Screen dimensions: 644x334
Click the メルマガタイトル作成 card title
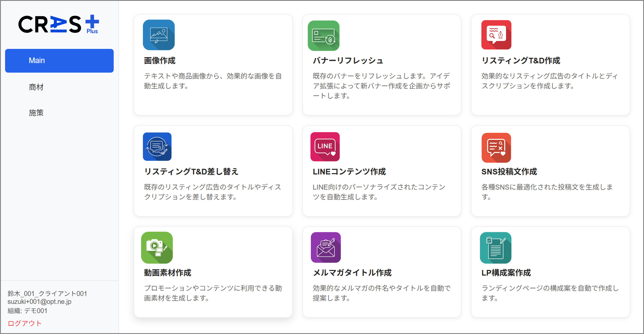[352, 273]
